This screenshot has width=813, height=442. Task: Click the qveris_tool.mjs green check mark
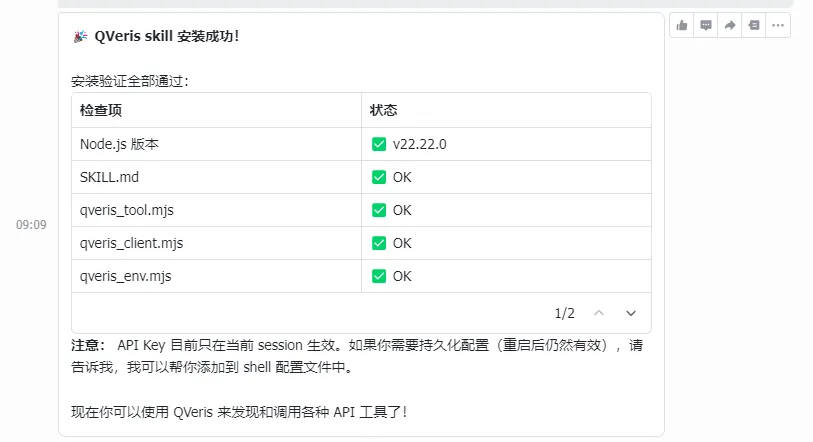(x=379, y=210)
